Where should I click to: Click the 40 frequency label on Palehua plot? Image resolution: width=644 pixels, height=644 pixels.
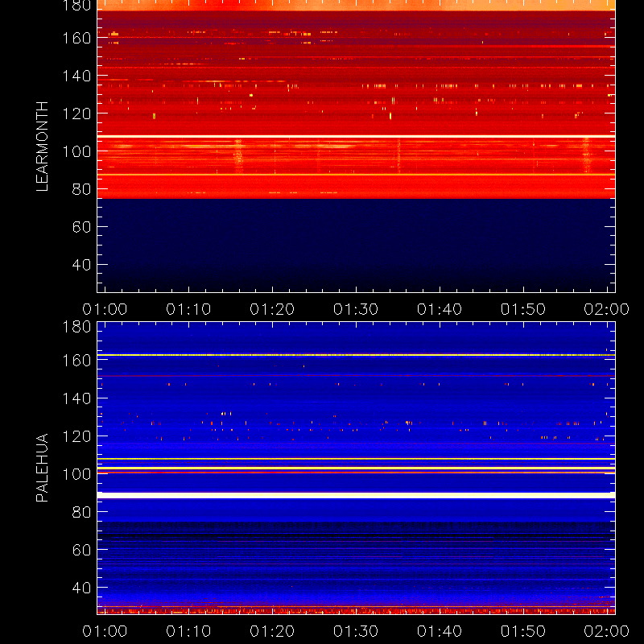(x=81, y=588)
